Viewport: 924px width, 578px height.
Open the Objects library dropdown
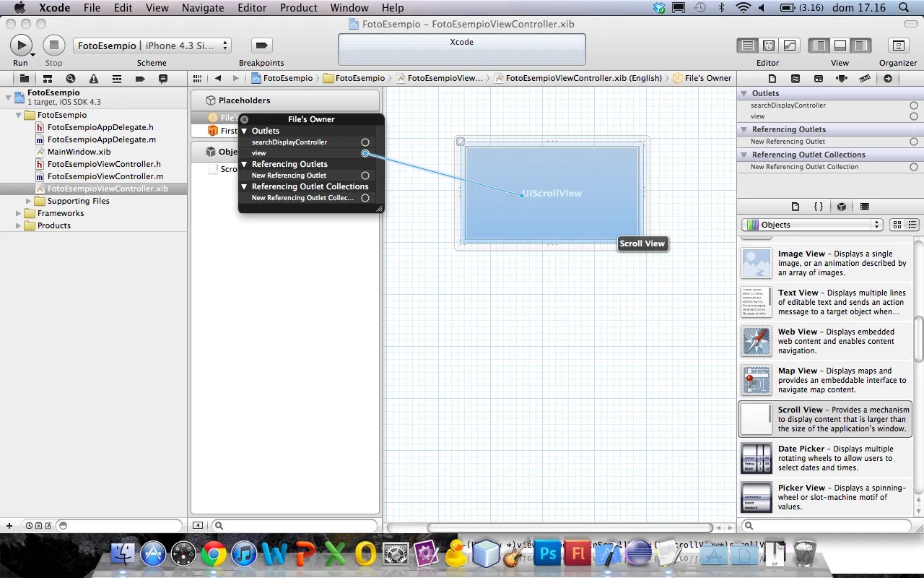[x=811, y=225]
